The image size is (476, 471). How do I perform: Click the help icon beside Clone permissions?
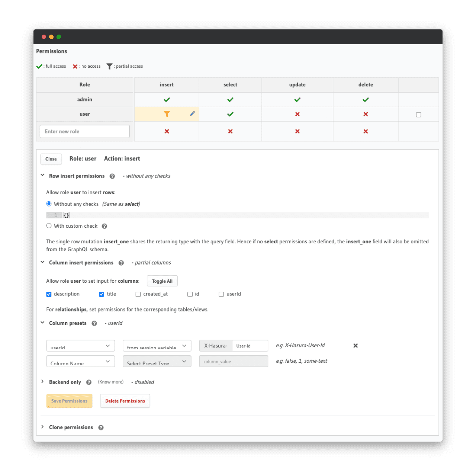101,428
